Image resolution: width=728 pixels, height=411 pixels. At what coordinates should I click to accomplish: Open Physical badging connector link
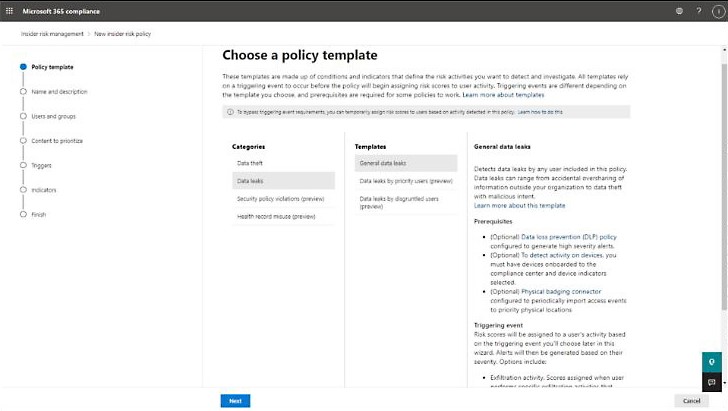pyautogui.click(x=561, y=292)
